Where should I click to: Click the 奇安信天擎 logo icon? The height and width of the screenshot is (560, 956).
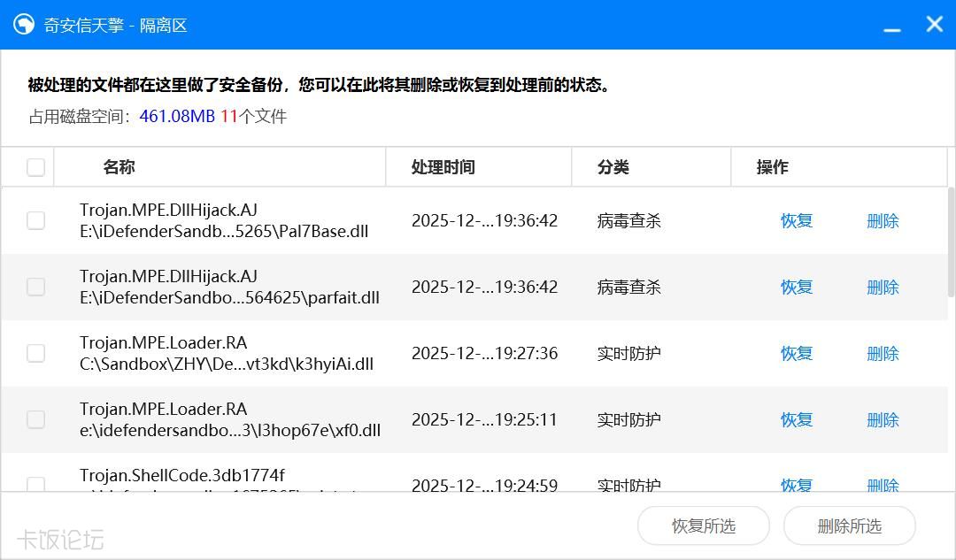[x=24, y=25]
